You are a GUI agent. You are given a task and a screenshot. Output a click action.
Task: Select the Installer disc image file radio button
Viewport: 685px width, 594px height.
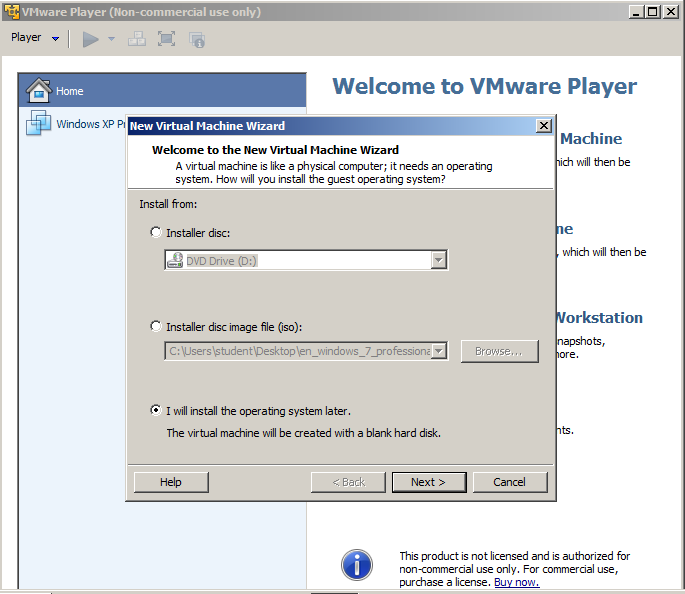[x=156, y=326]
